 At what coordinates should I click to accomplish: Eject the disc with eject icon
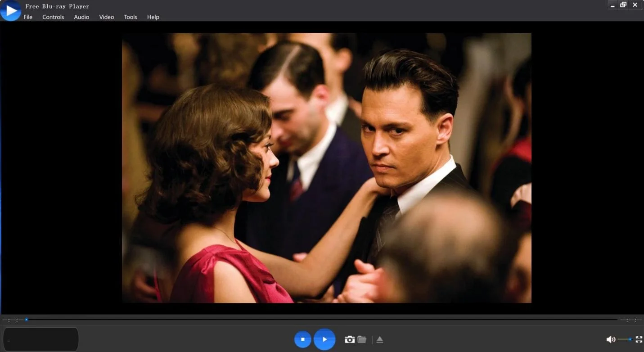(x=380, y=339)
